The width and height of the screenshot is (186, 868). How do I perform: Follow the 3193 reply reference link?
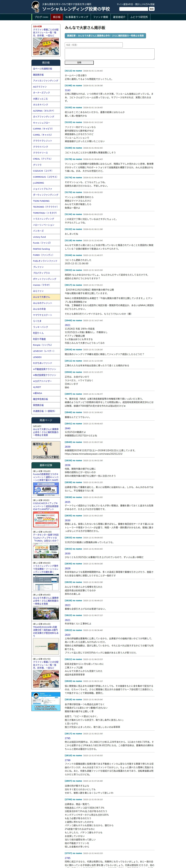coord(68,90)
